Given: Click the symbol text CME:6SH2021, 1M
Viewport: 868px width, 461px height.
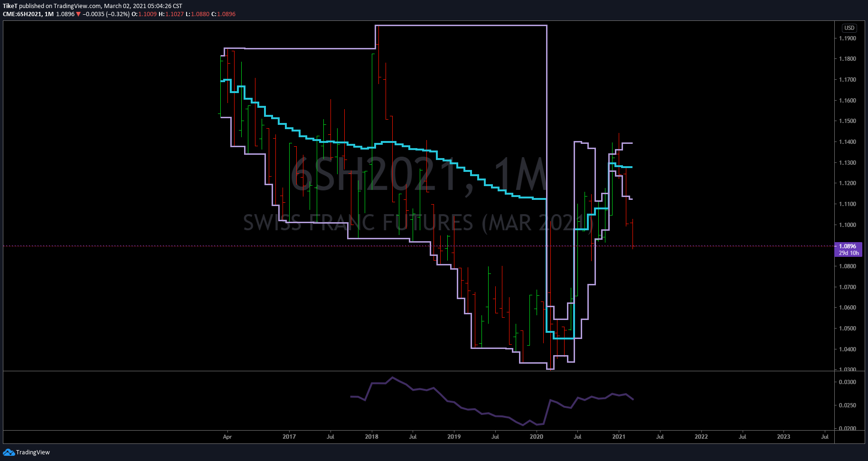Looking at the screenshot, I should click(28, 14).
